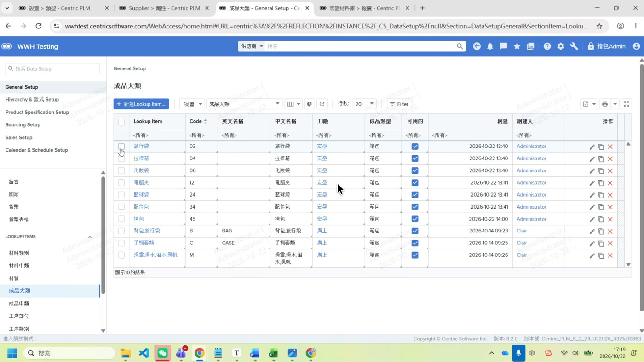Open the 供應商 search scope dropdown
Viewport: 644px width, 362px height.
pos(252,46)
